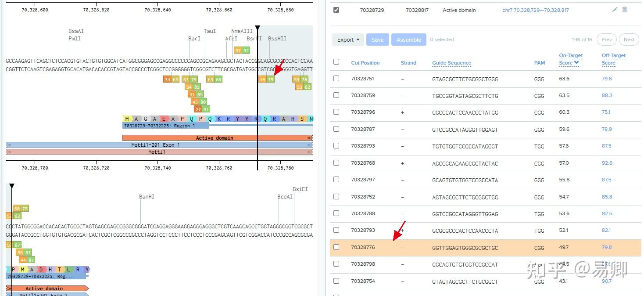This screenshot has height=296, width=644.
Task: Select the BssHII restriction site marker
Action: point(277,39)
